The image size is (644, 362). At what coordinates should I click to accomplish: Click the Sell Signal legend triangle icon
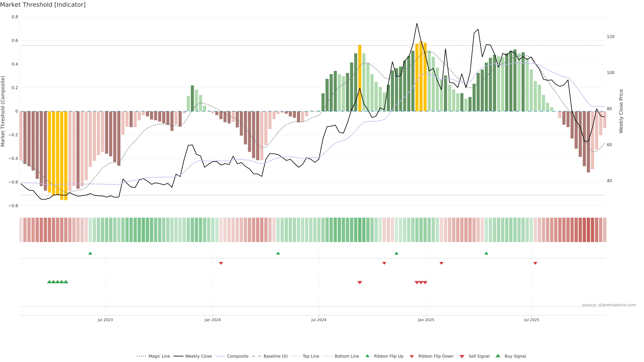tap(462, 356)
